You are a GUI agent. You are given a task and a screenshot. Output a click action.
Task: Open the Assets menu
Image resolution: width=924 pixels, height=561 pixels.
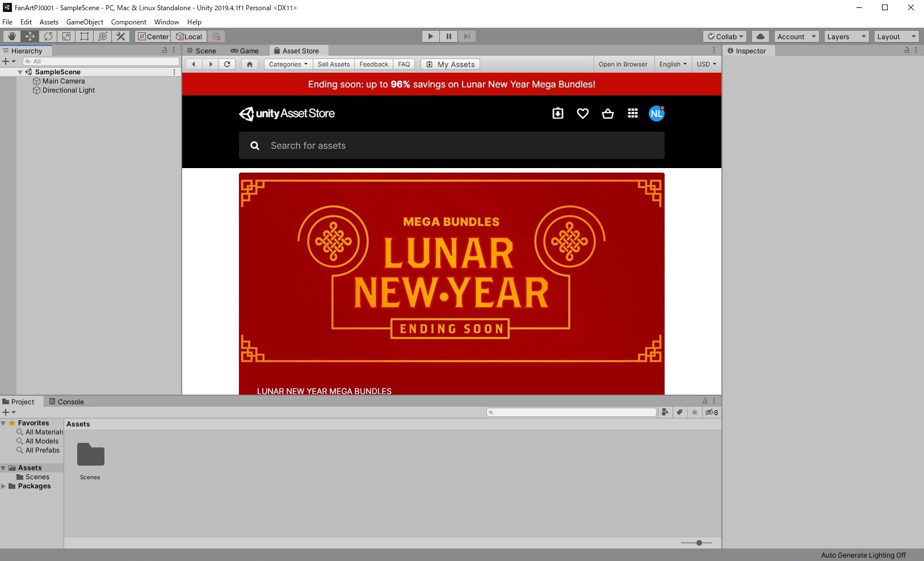coord(49,22)
